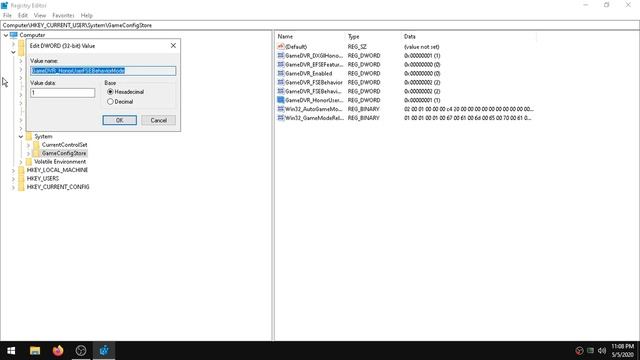Click the System folder icon in tree
Image resolution: width=640 pixels, height=360 pixels.
point(29,136)
